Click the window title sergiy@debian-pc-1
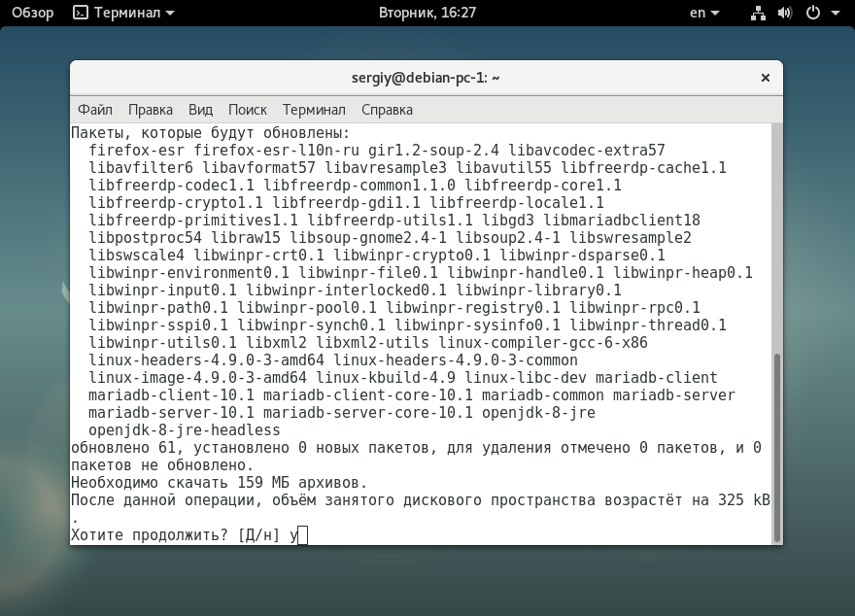The image size is (855, 616). point(426,78)
